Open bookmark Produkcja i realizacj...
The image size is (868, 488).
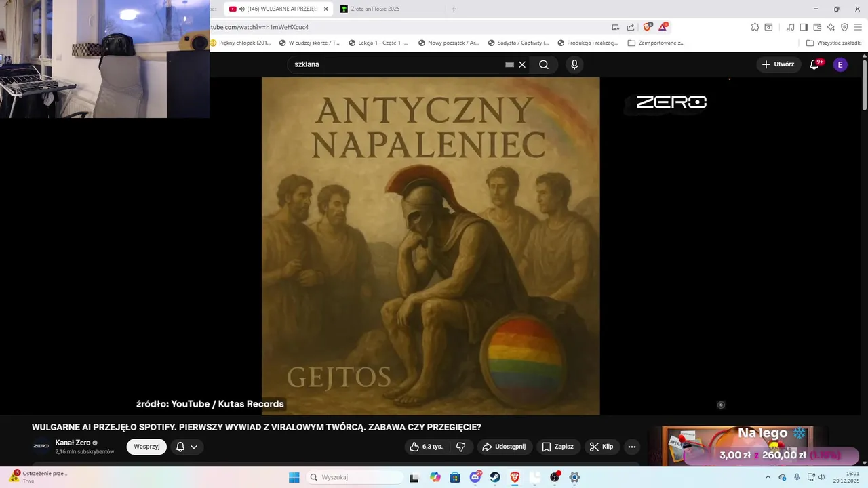tap(588, 43)
